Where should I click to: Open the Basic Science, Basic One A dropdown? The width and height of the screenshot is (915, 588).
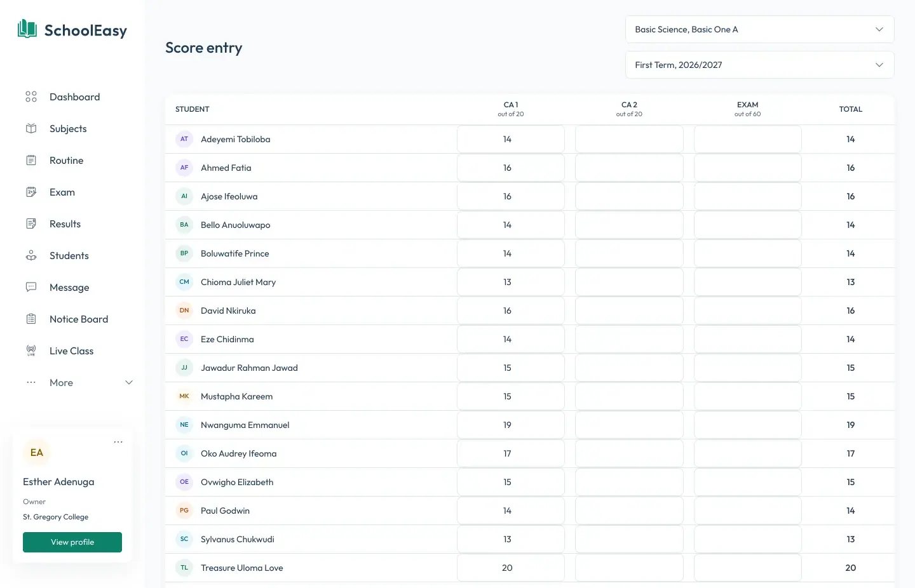[x=759, y=29]
